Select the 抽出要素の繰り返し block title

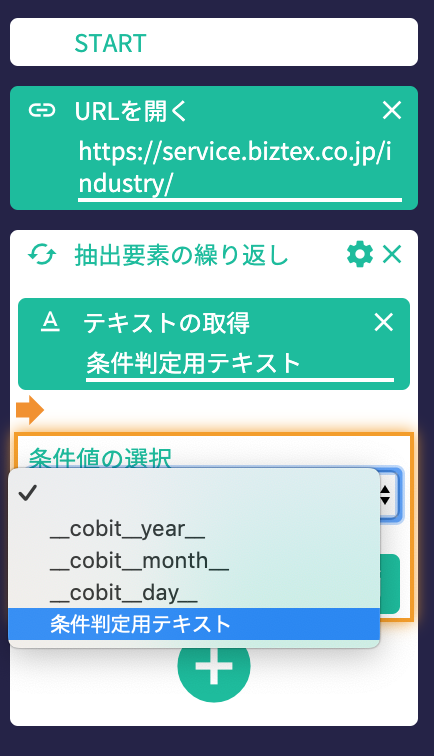click(181, 255)
